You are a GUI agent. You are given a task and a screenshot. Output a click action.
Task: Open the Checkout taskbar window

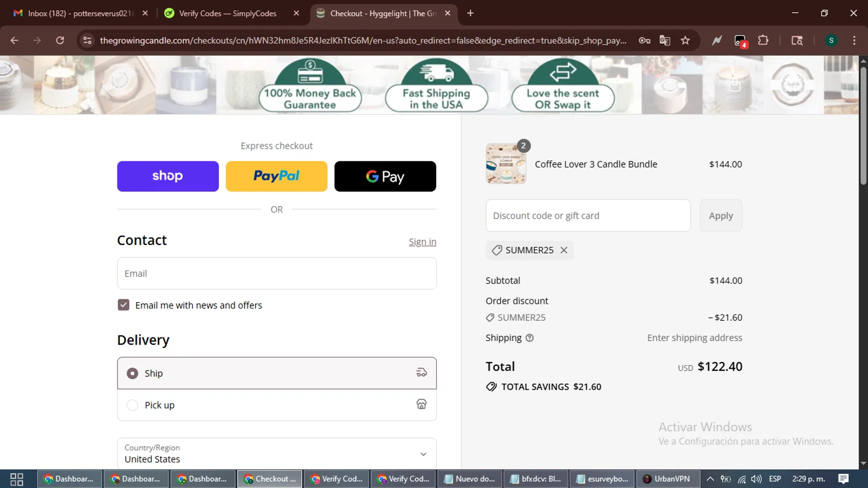coord(270,479)
